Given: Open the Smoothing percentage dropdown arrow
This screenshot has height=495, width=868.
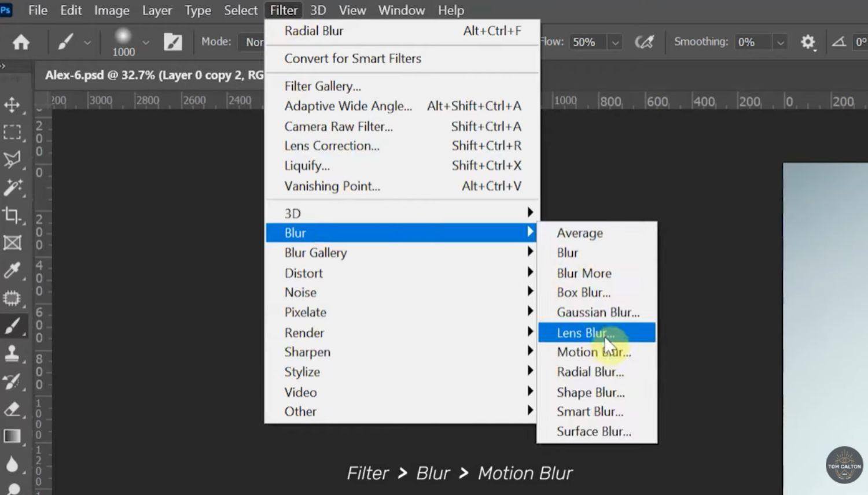Looking at the screenshot, I should click(x=780, y=42).
